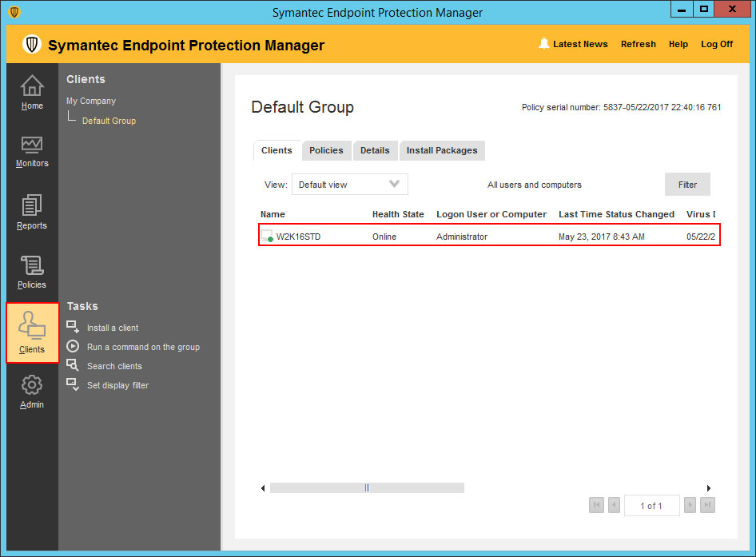Open the View dropdown showing Default view

(350, 185)
